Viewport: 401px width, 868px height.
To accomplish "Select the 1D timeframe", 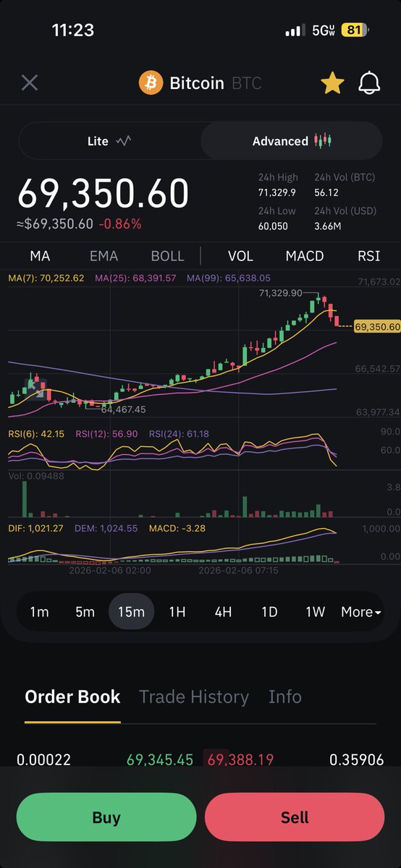I will (269, 612).
